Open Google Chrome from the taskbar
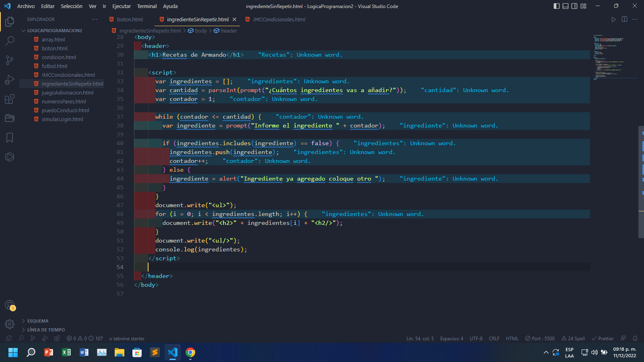 [190, 353]
